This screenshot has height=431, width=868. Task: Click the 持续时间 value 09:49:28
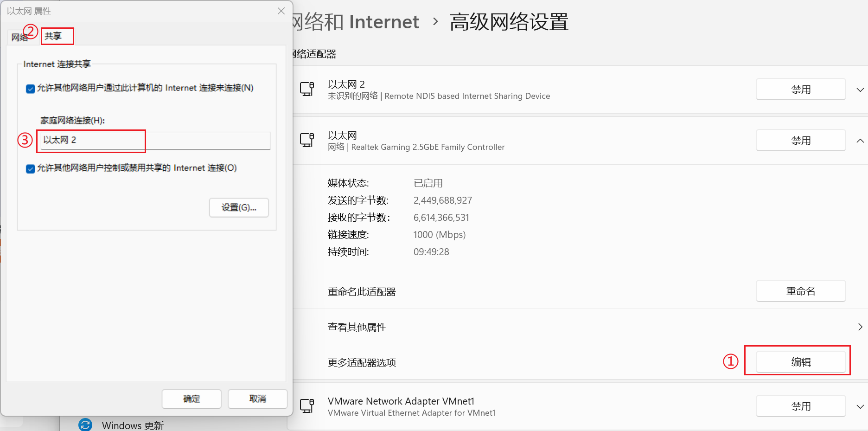pos(431,252)
